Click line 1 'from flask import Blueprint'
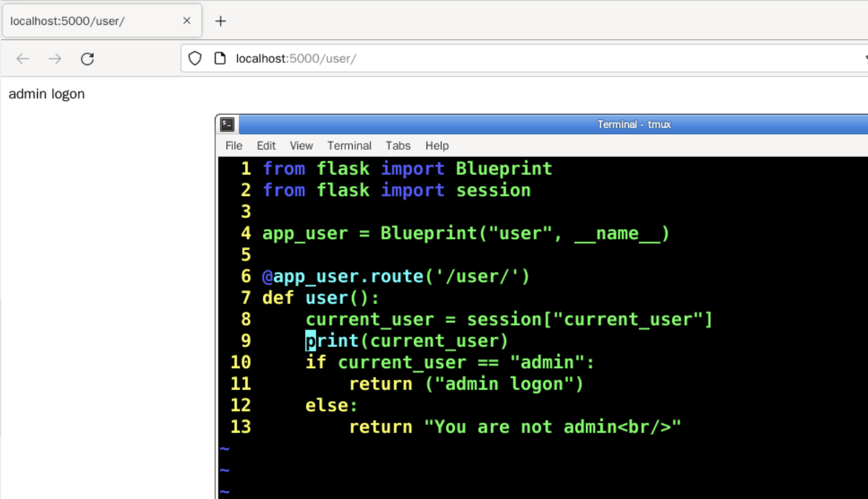The height and width of the screenshot is (499, 868). (x=407, y=169)
